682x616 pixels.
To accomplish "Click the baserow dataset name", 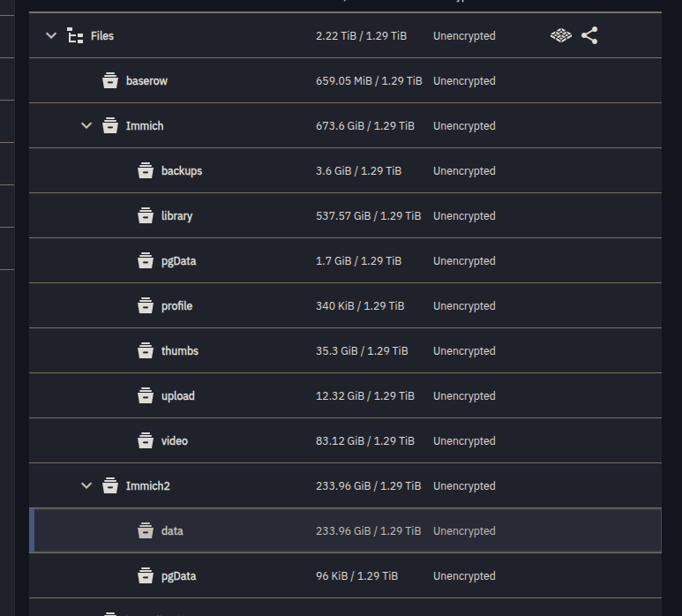I will coord(146,81).
